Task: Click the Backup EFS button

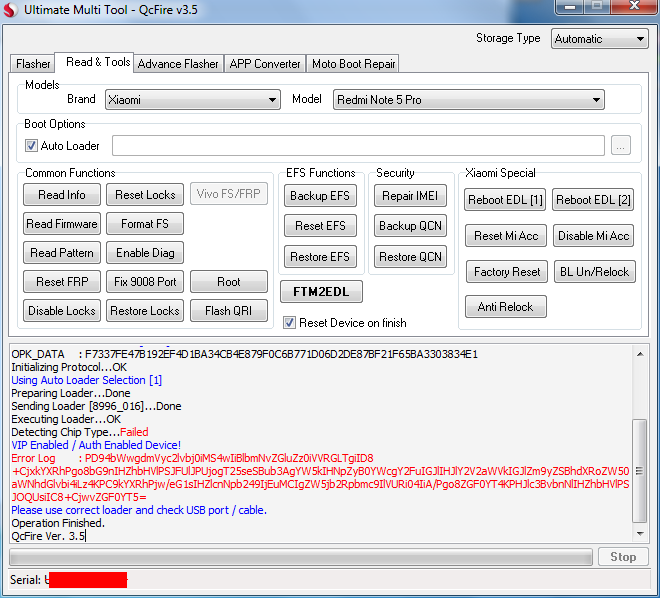Action: (320, 196)
